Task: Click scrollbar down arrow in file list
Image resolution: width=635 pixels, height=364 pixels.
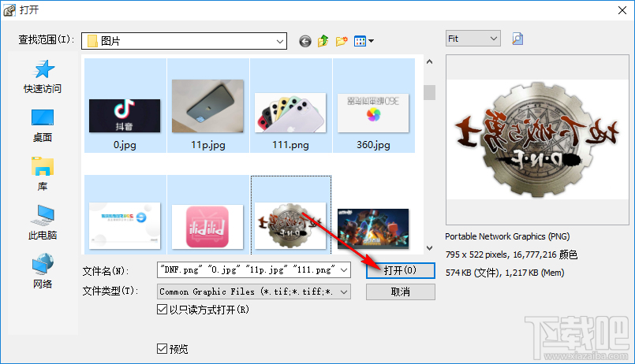Action: coord(429,248)
